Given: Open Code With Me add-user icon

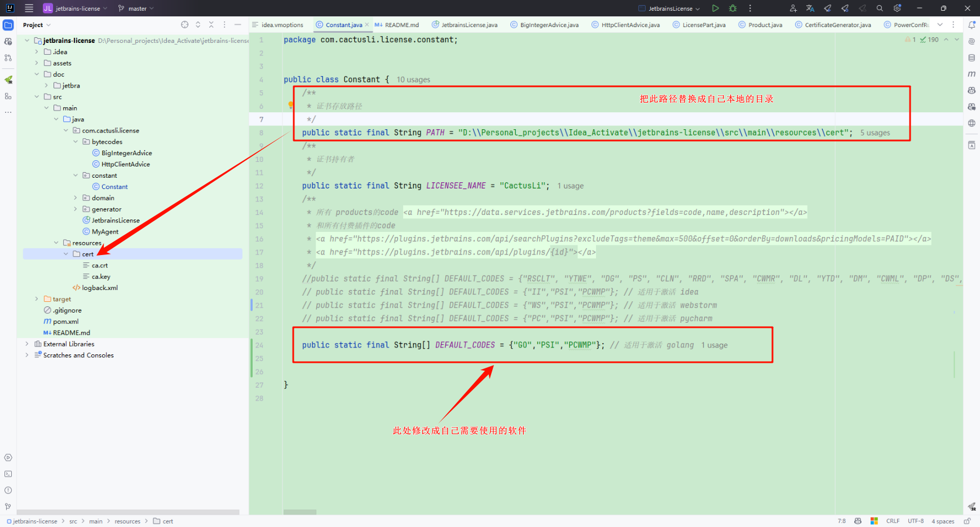Looking at the screenshot, I should pos(793,8).
